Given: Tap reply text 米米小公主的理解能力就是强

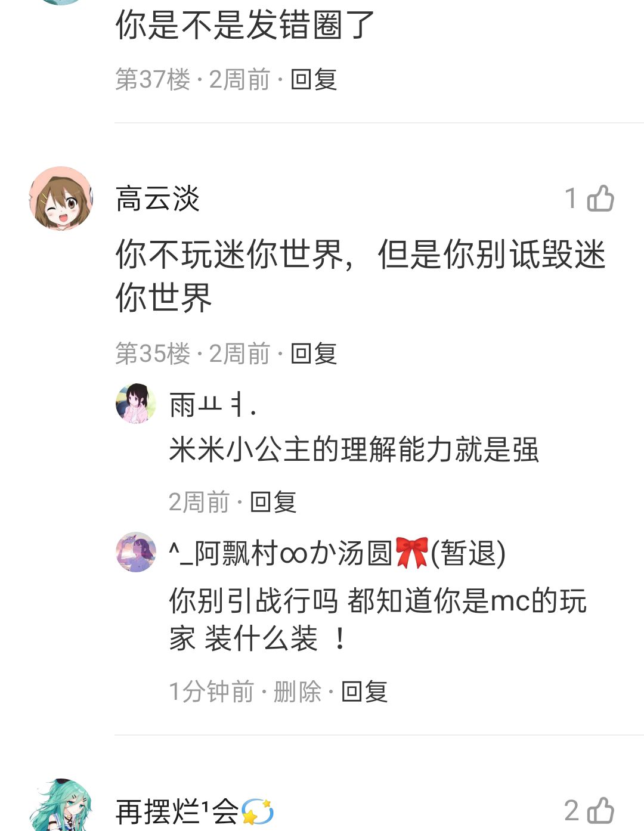Looking at the screenshot, I should pos(354,449).
